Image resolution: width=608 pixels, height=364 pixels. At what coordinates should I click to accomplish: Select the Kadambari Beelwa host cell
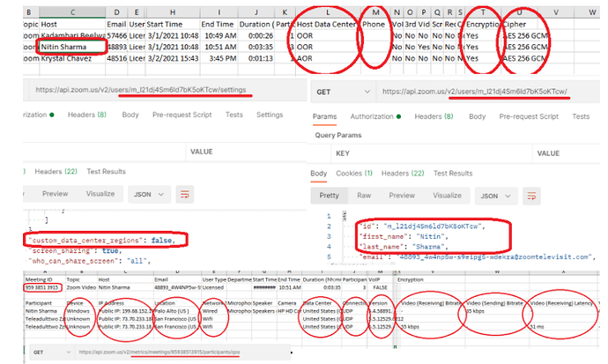tap(72, 35)
